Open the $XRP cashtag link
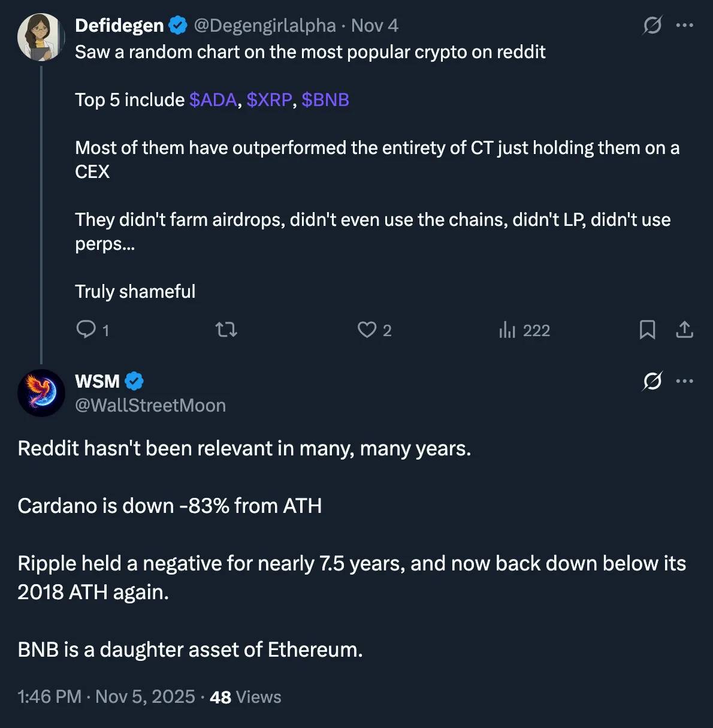This screenshot has height=728, width=713. pyautogui.click(x=269, y=99)
